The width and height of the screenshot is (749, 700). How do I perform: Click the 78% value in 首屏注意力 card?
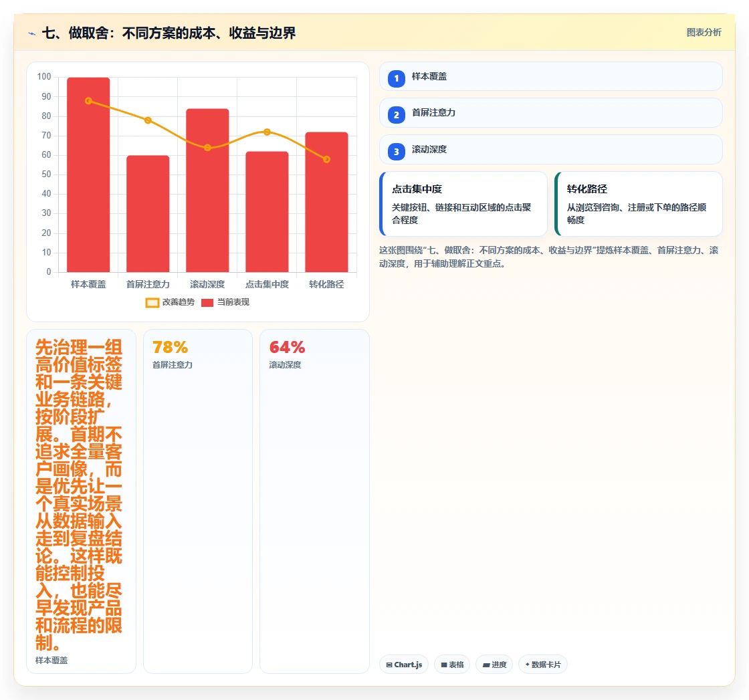(170, 347)
